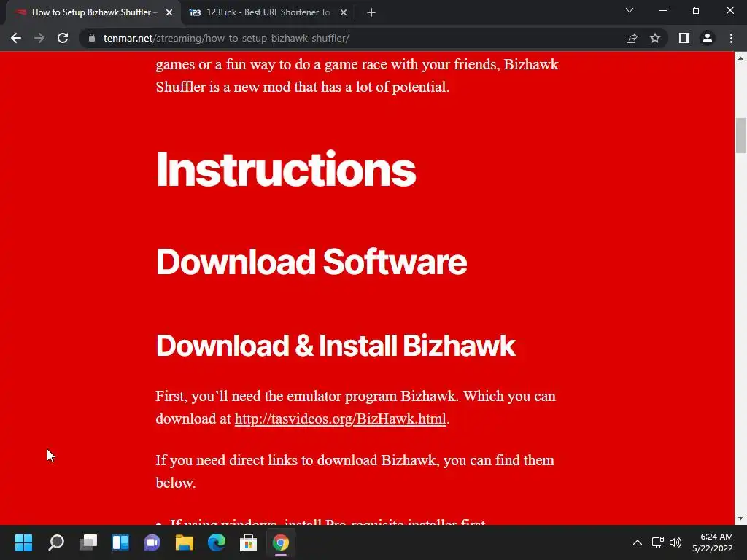
Task: Click the Chrome taskbar icon
Action: click(281, 542)
